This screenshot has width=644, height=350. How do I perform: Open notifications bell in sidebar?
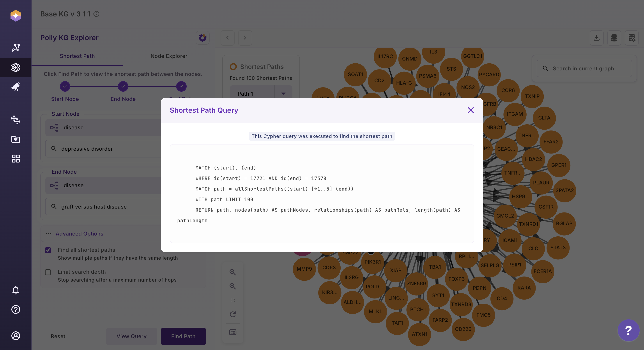pyautogui.click(x=16, y=290)
